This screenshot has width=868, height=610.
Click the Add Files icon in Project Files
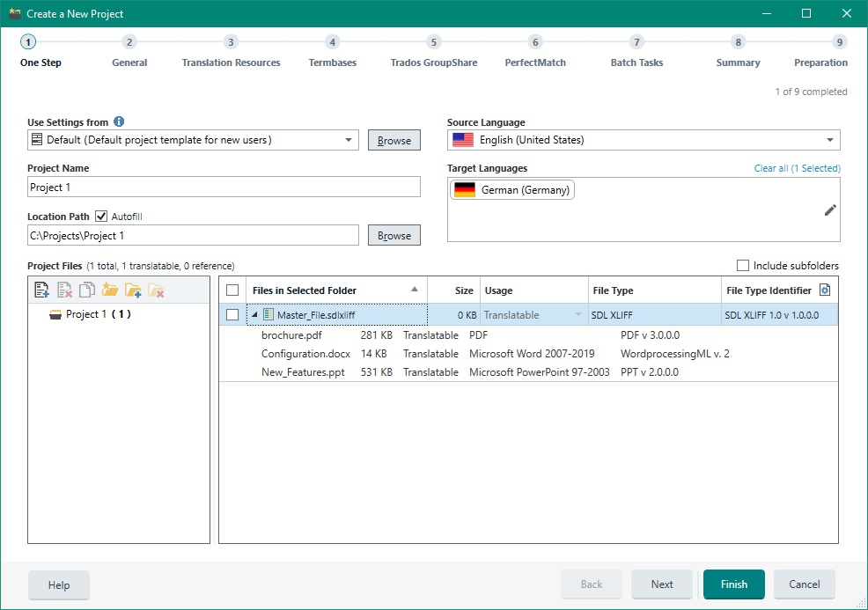click(41, 290)
